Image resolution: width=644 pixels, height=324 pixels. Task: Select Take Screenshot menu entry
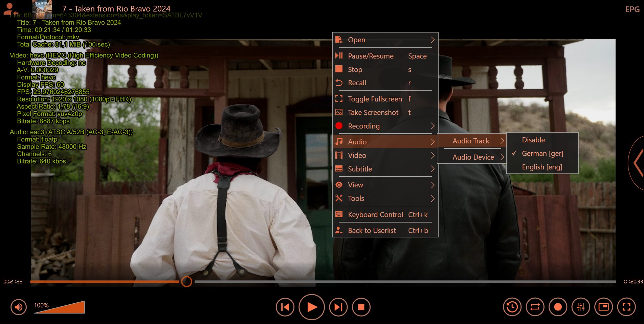tap(385, 113)
